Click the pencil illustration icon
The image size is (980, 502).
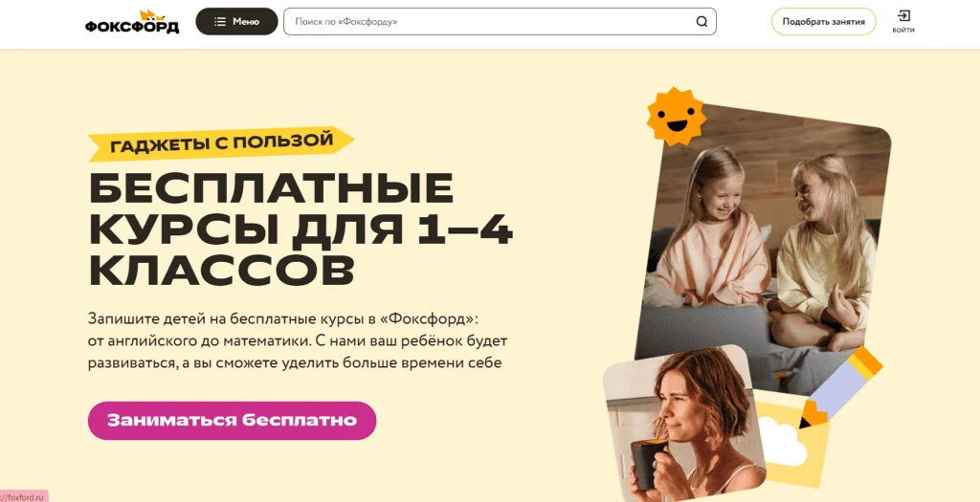click(x=840, y=387)
